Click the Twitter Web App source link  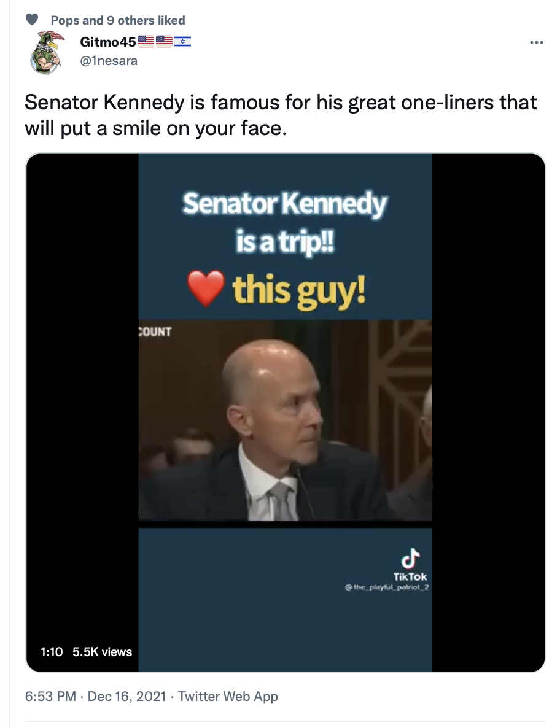click(228, 696)
